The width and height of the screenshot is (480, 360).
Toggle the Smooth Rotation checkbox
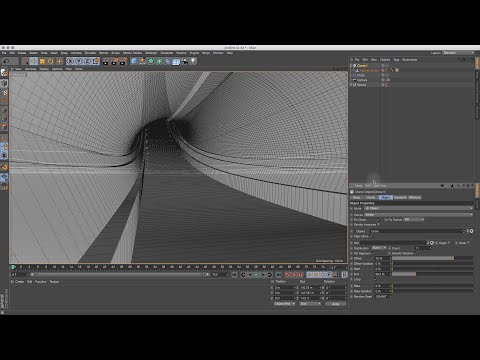pyautogui.click(x=416, y=253)
